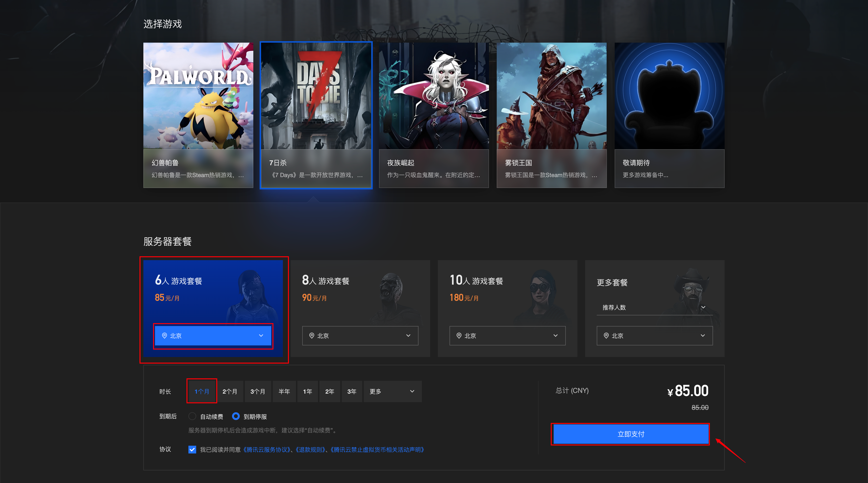Select 半年 duration

click(x=284, y=391)
